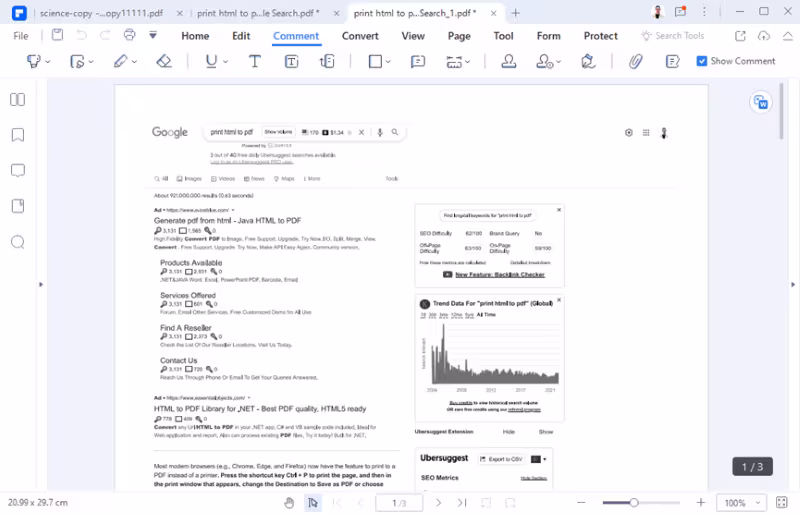The height and width of the screenshot is (514, 800).
Task: Click the Print icon
Action: pos(130,35)
